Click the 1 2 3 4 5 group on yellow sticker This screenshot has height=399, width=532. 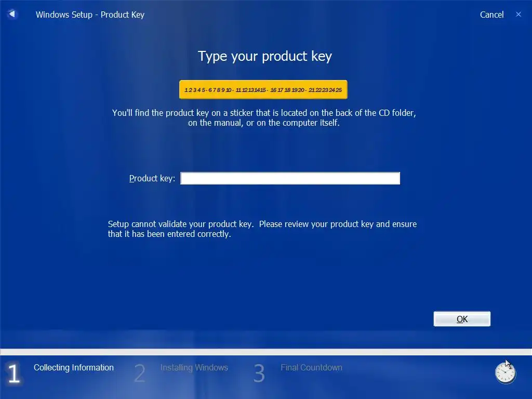[194, 90]
